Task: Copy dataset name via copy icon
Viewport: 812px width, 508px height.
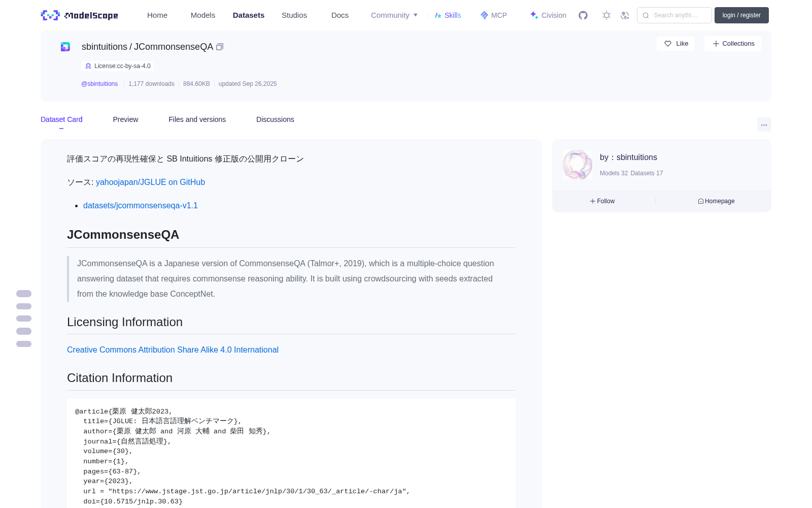Action: point(220,47)
